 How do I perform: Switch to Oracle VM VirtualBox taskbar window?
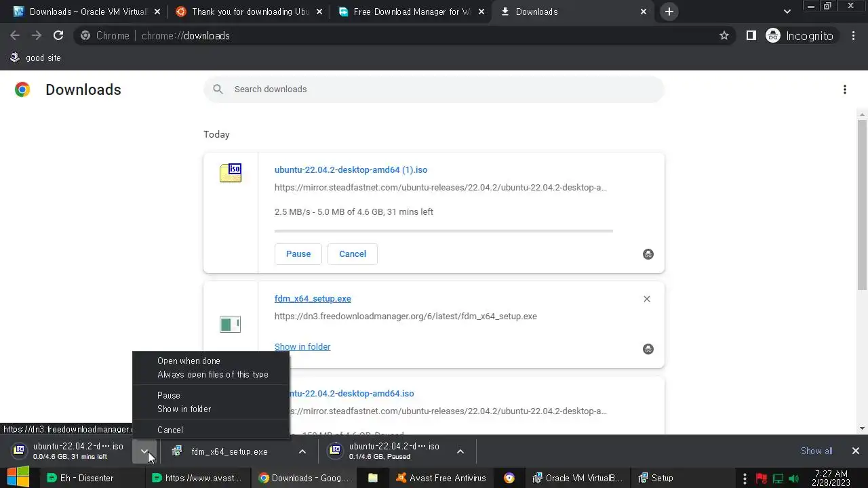(578, 478)
